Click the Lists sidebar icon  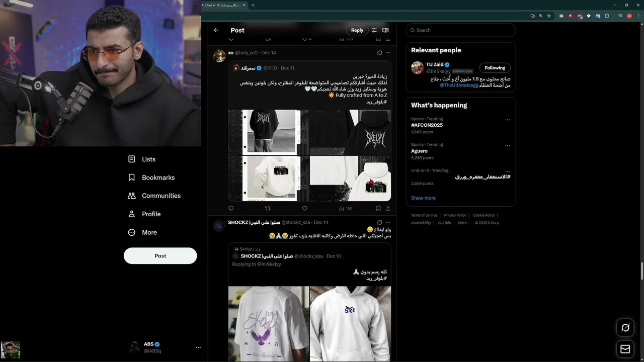click(x=132, y=159)
